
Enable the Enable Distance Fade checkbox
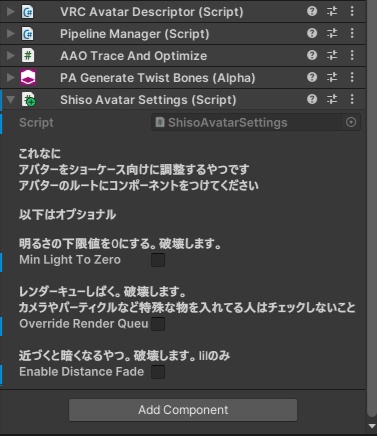[158, 372]
